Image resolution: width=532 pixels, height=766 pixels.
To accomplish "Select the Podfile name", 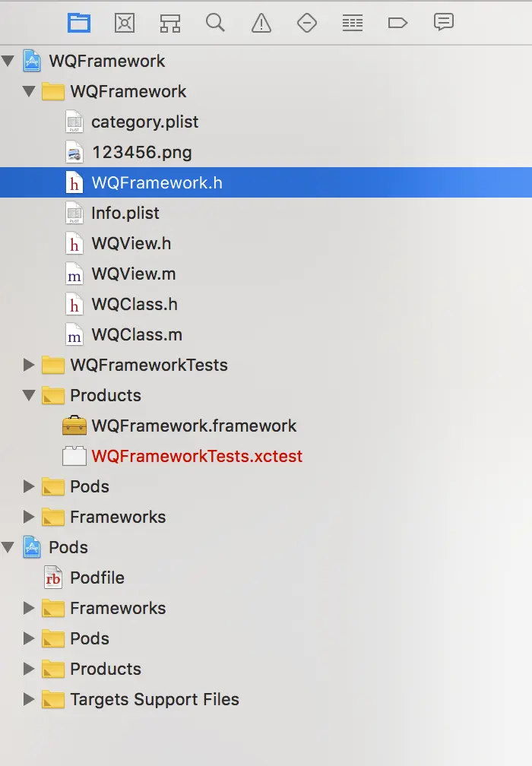I will [x=97, y=578].
